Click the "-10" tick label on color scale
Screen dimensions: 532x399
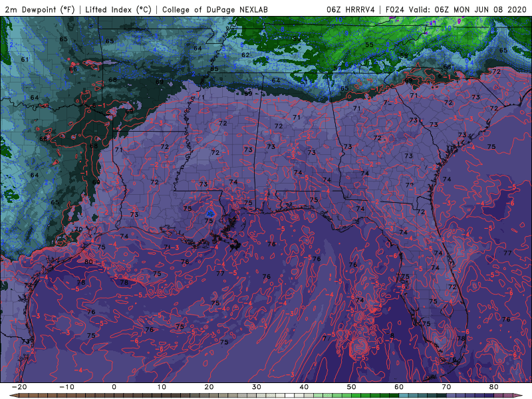tap(66, 387)
